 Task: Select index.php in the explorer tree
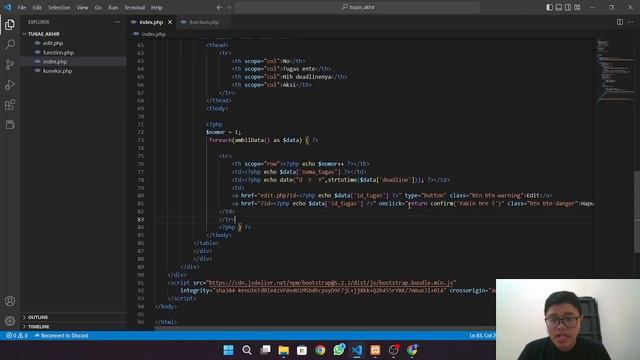pyautogui.click(x=73, y=62)
